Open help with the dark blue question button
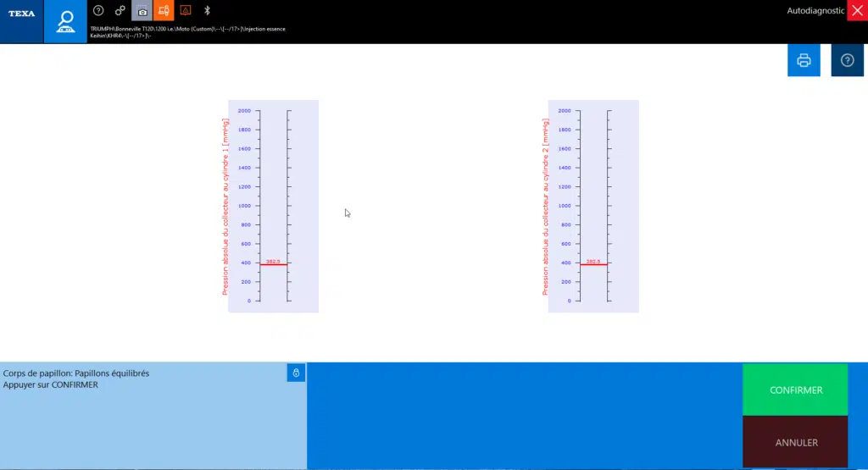868x470 pixels. pyautogui.click(x=847, y=60)
